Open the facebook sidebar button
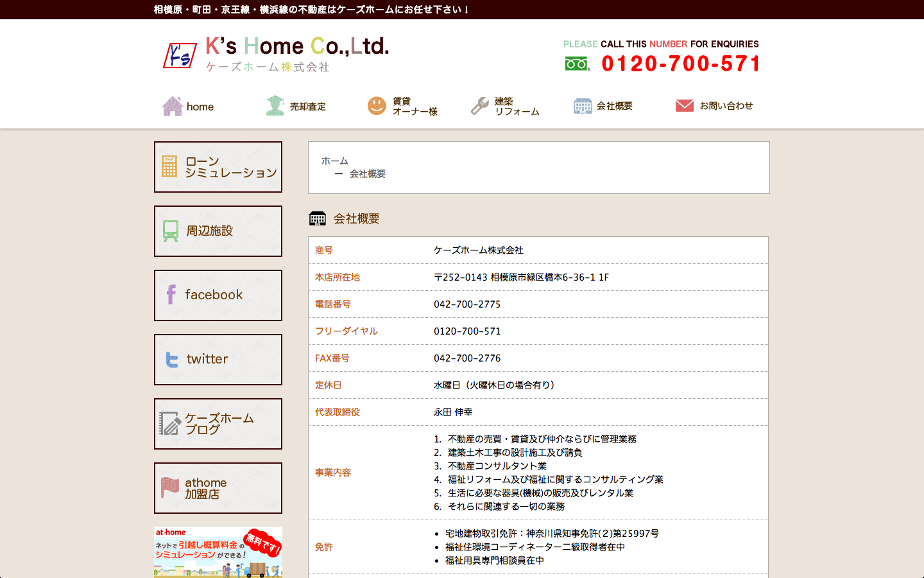The height and width of the screenshot is (578, 924). (218, 295)
